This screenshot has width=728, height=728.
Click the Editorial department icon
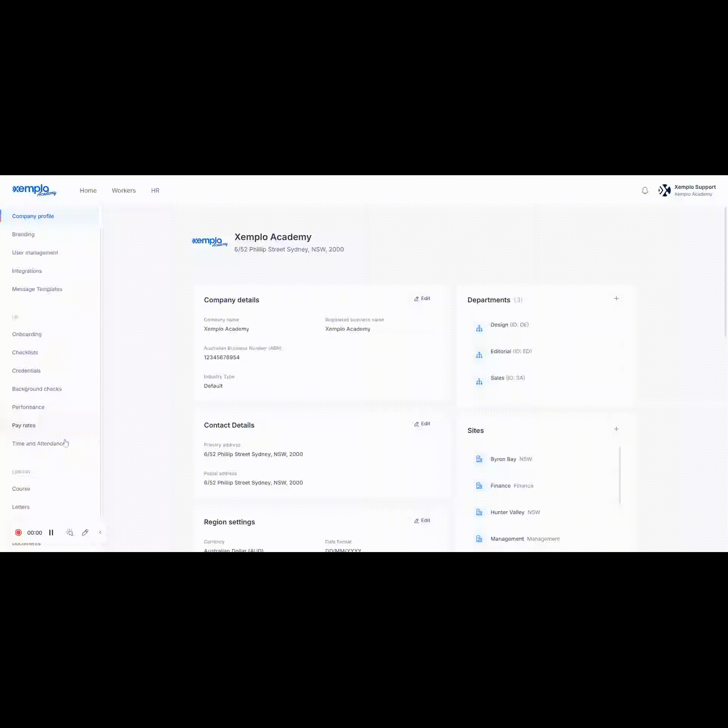click(479, 355)
